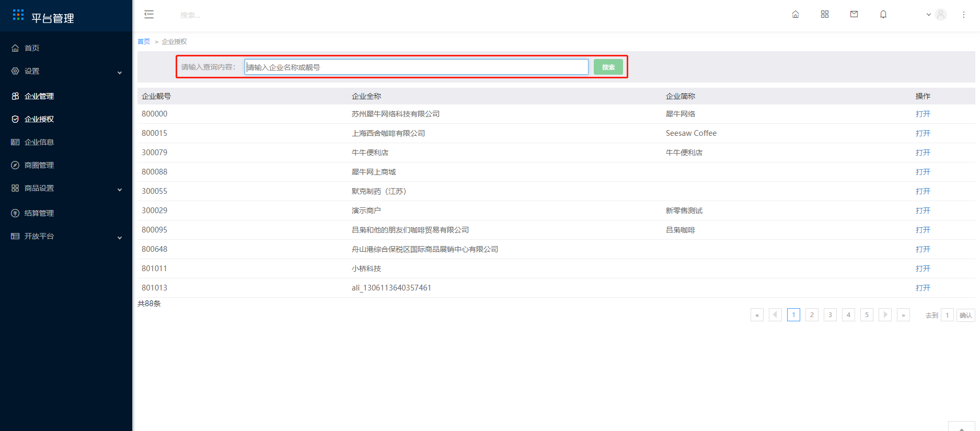Screen dimensions: 980x431
Task: Open the 企业管理 menu item
Action: pyautogui.click(x=66, y=96)
